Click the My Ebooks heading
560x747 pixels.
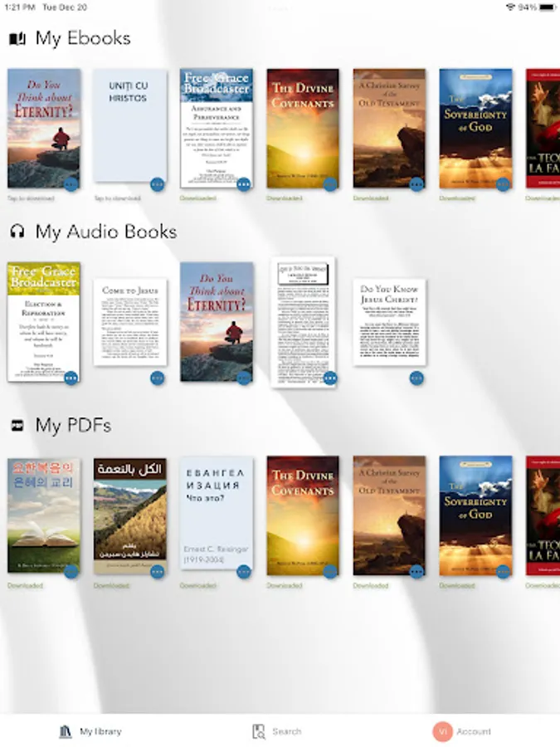pyautogui.click(x=83, y=38)
